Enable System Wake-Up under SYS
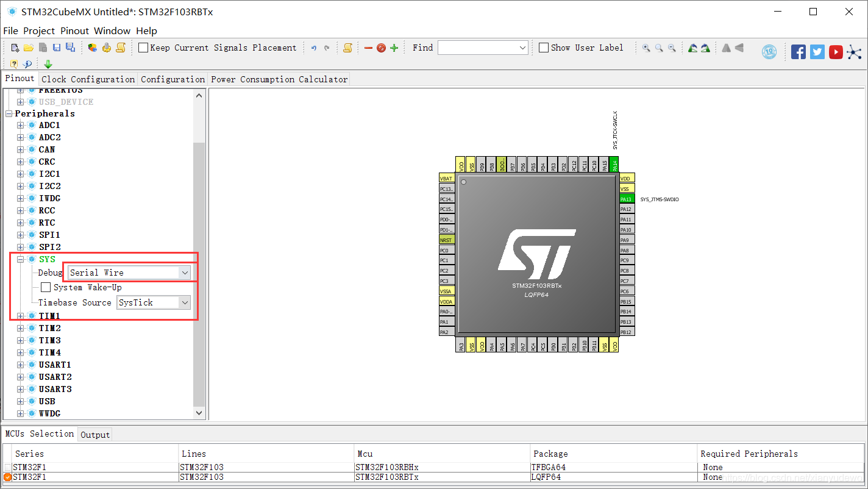This screenshot has height=489, width=868. [45, 287]
